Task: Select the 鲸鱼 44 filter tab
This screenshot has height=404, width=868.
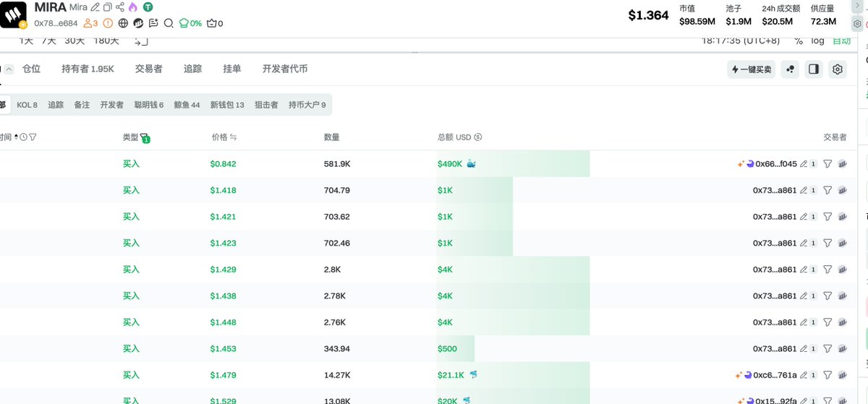Action: [x=187, y=105]
